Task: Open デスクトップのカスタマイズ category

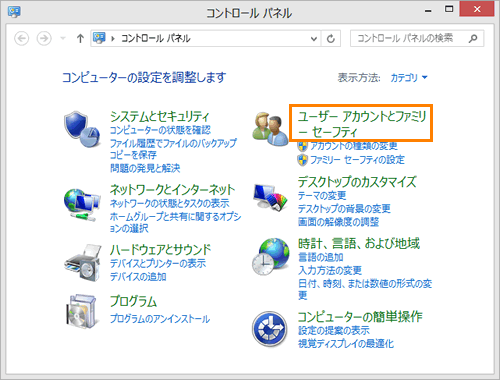Action: pos(357,182)
